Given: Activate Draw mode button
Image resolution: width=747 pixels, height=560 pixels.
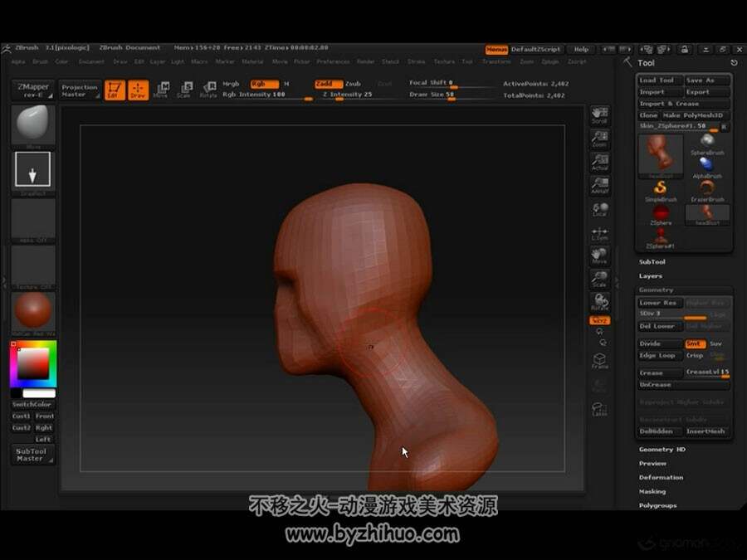Looking at the screenshot, I should click(138, 90).
